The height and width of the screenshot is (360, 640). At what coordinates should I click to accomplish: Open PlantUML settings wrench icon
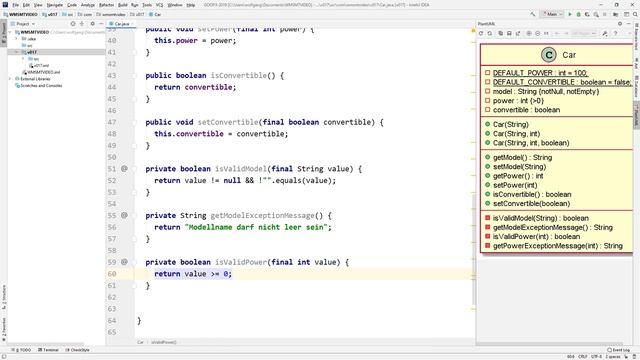[605, 33]
